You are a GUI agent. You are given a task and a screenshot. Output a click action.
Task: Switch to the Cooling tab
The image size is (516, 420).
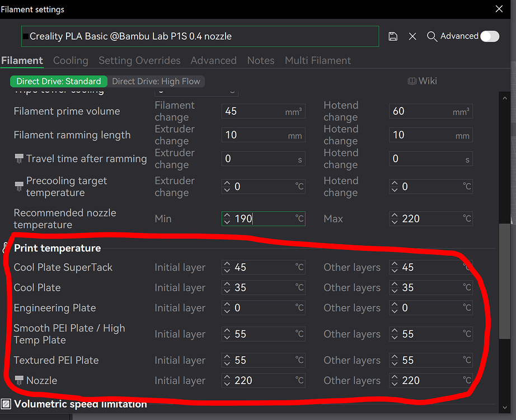[71, 60]
